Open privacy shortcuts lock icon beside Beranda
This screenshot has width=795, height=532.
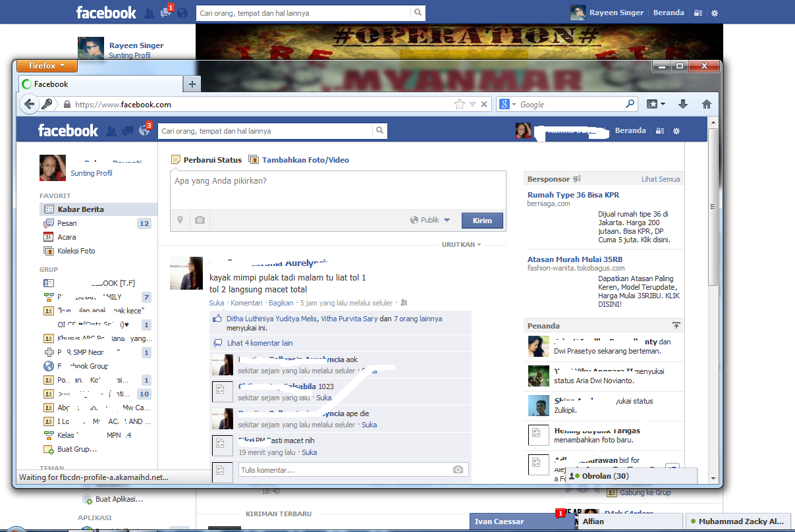click(660, 131)
